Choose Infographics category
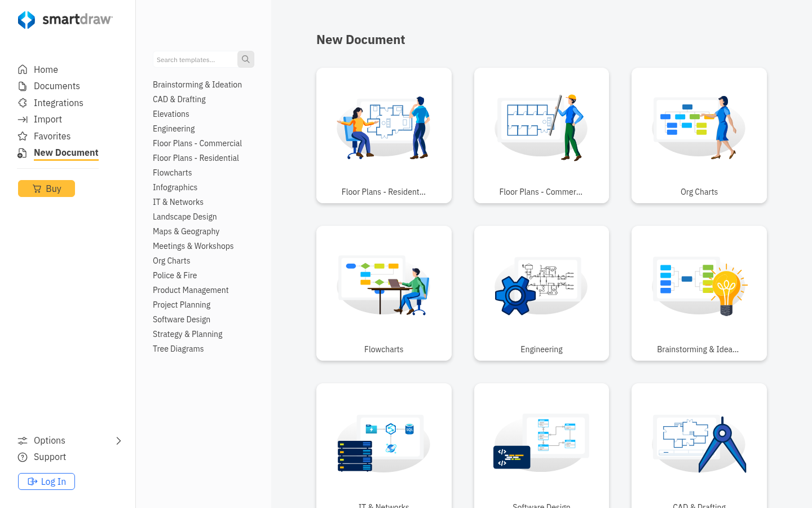The image size is (812, 508). click(175, 187)
